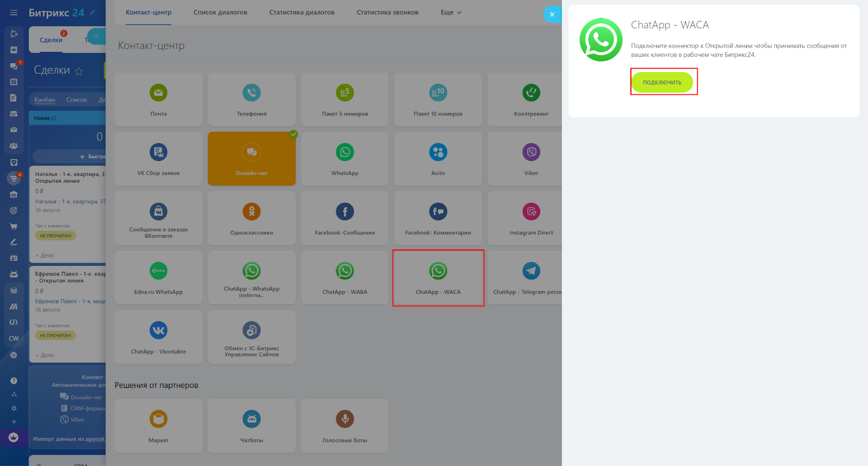Open the Статистика звонков tab

pyautogui.click(x=387, y=12)
